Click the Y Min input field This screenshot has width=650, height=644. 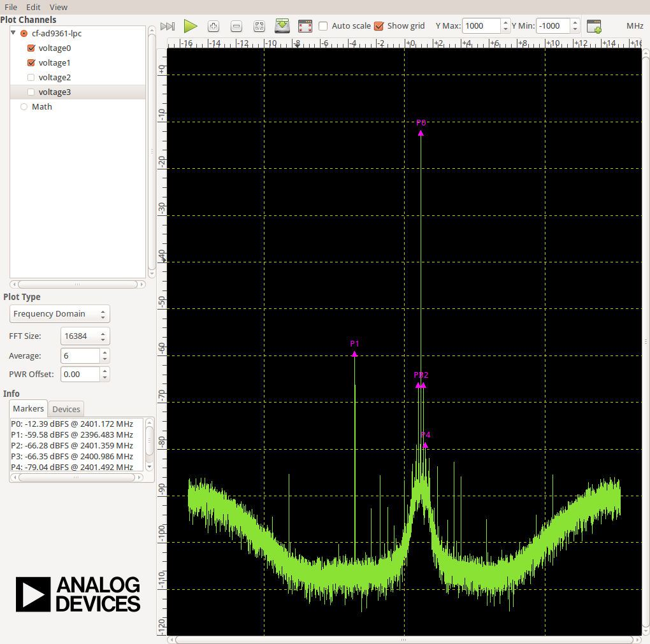point(553,25)
